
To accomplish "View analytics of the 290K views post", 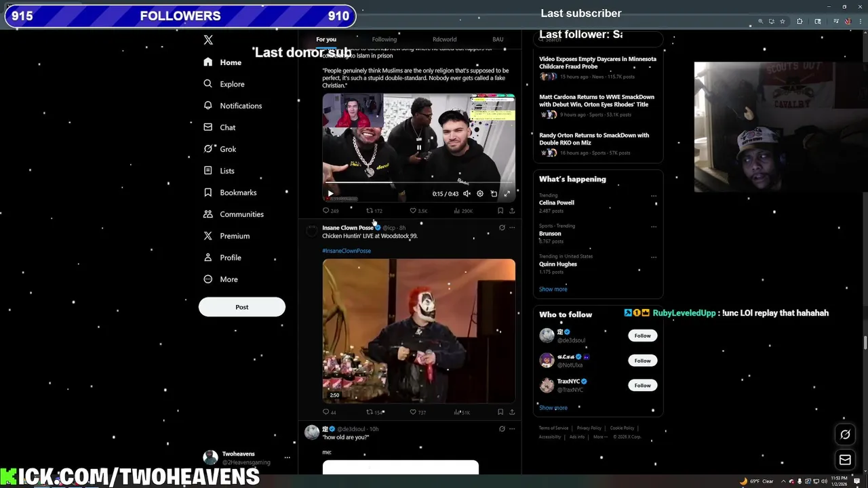I will click(463, 211).
